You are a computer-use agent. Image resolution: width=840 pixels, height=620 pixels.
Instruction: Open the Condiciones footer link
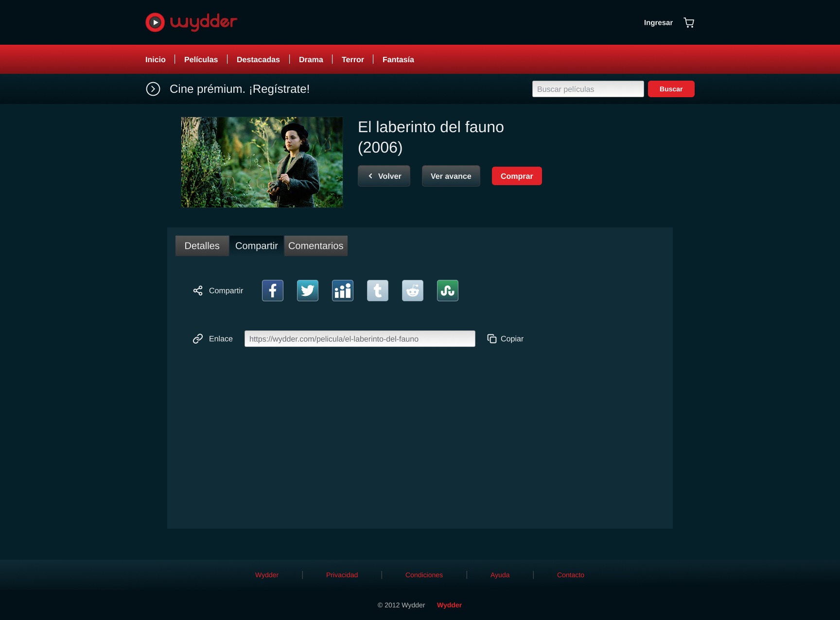coord(424,575)
